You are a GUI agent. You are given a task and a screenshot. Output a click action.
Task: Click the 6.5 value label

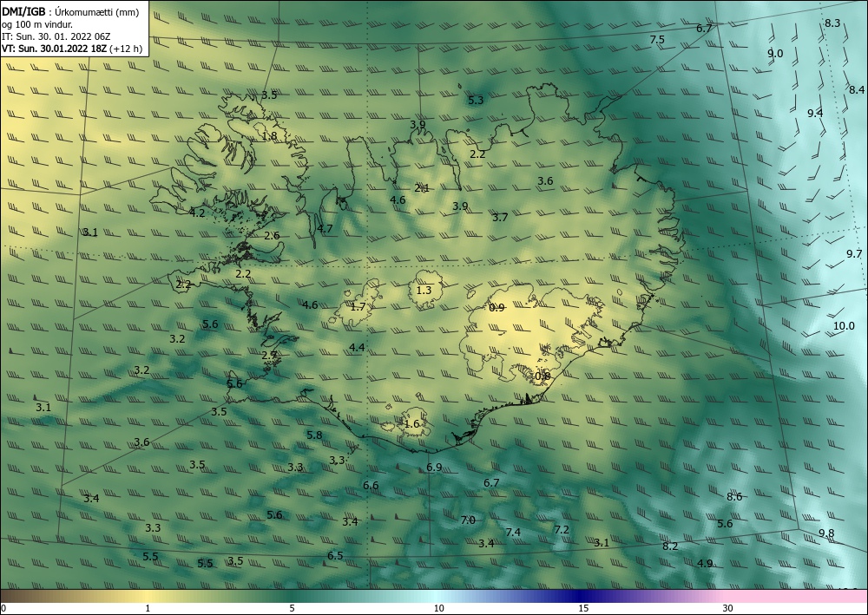(335, 556)
